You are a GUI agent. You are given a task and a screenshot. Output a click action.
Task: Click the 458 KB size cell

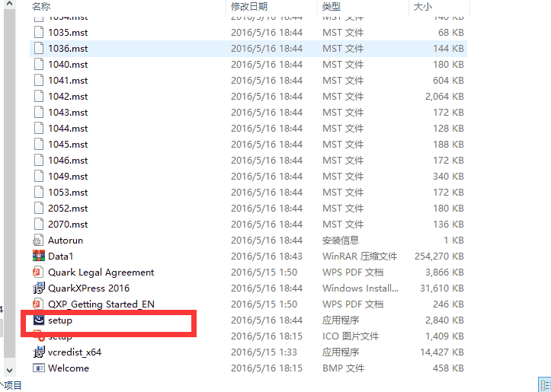pyautogui.click(x=448, y=368)
